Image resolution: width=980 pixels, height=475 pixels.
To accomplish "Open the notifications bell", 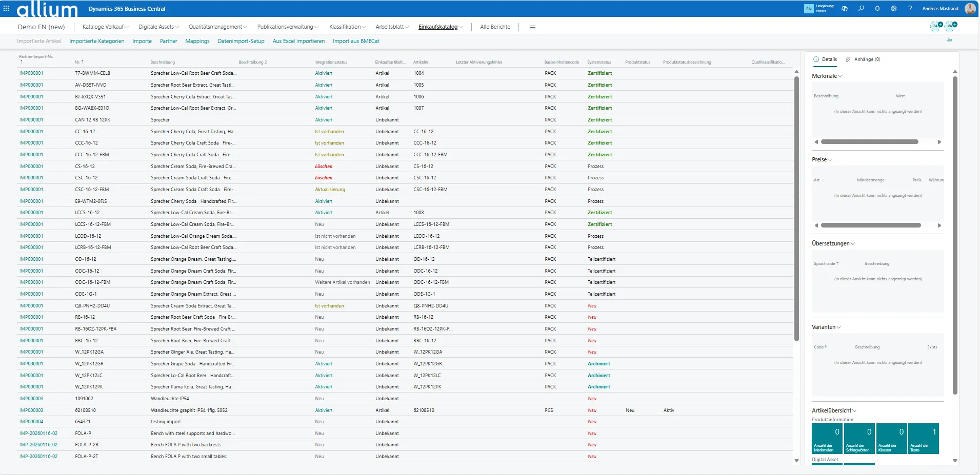I will click(x=877, y=9).
